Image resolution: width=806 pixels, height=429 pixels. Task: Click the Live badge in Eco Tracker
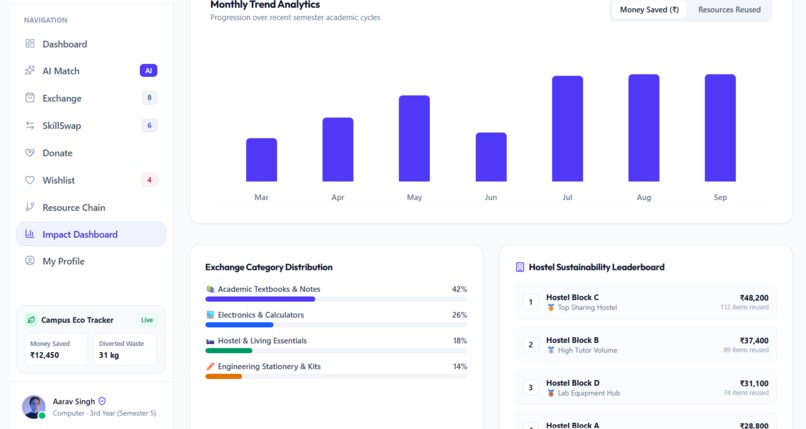147,320
